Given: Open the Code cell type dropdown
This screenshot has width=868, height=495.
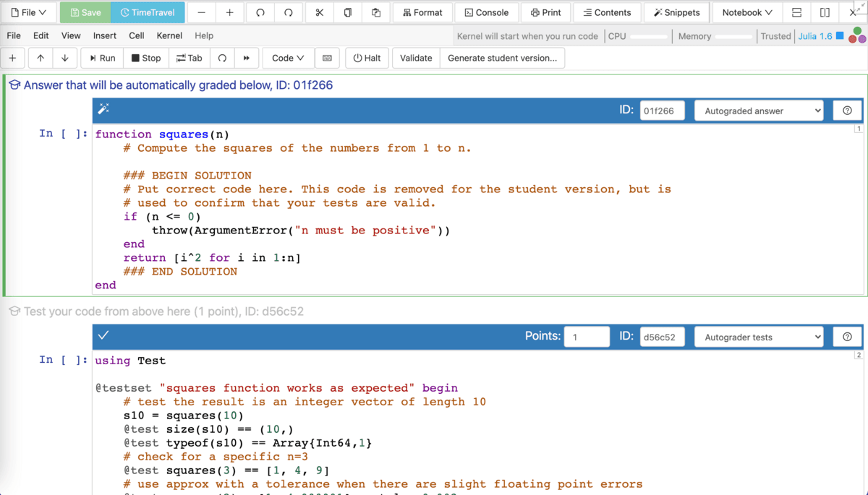Looking at the screenshot, I should click(x=288, y=58).
